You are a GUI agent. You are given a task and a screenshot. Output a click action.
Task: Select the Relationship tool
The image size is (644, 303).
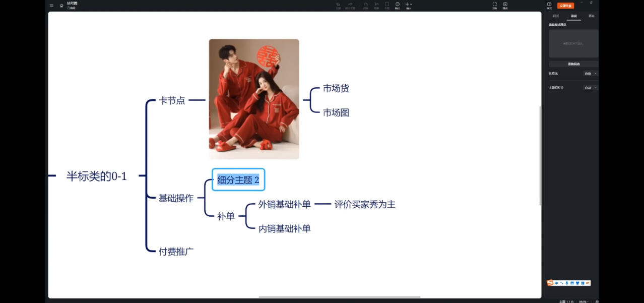[366, 5]
